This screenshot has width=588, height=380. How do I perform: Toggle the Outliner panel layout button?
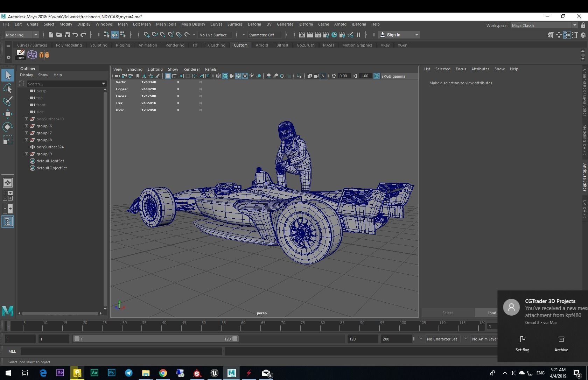pyautogui.click(x=8, y=221)
